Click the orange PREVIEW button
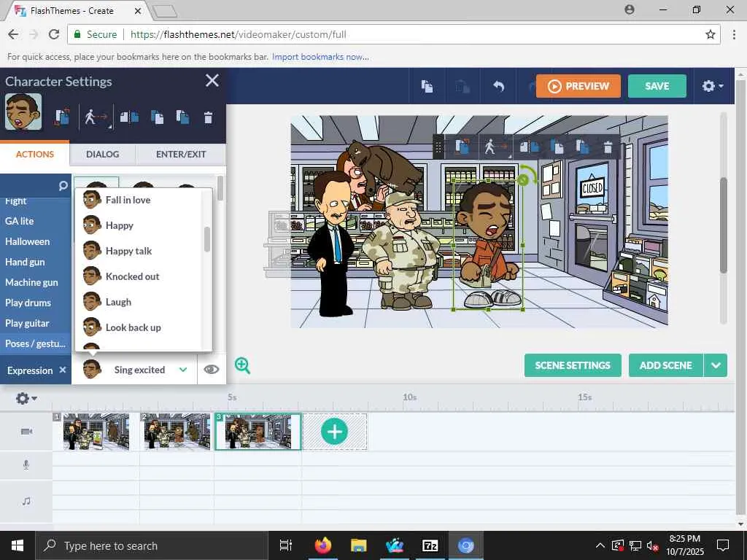 (x=578, y=86)
